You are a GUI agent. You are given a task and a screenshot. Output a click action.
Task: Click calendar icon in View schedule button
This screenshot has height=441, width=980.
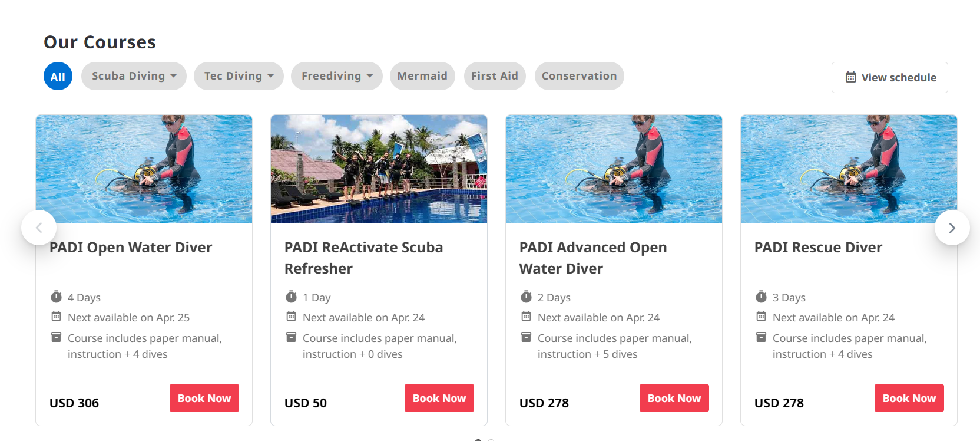(x=850, y=77)
